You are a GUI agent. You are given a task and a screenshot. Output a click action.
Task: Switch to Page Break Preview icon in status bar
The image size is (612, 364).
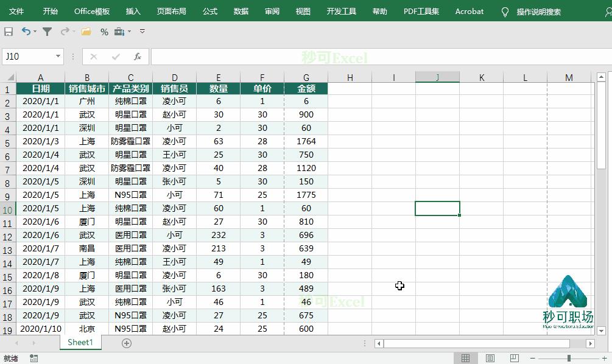[513, 357]
